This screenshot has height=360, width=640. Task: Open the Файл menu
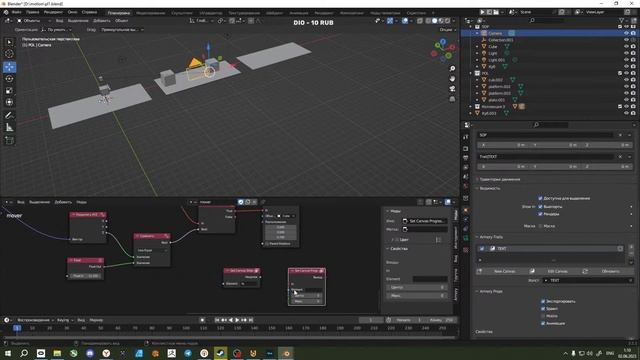pyautogui.click(x=16, y=12)
